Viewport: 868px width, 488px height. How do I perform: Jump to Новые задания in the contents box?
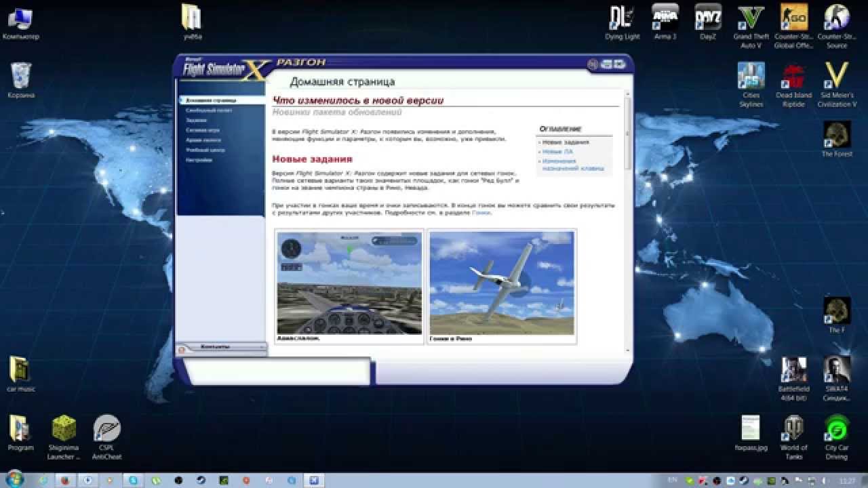tap(566, 142)
